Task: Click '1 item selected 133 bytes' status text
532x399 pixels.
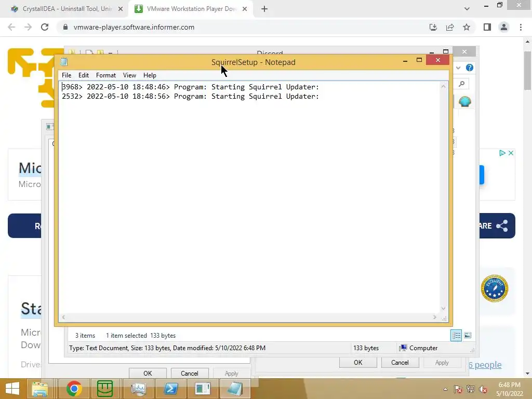Action: click(141, 336)
